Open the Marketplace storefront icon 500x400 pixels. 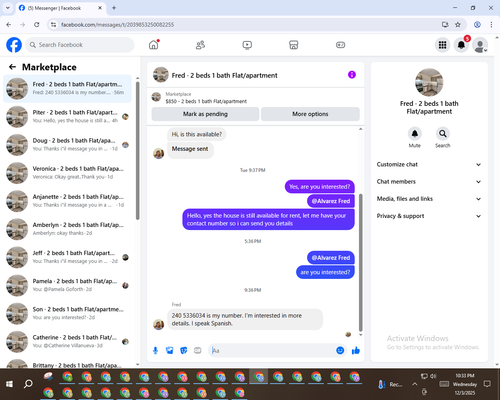pos(294,45)
